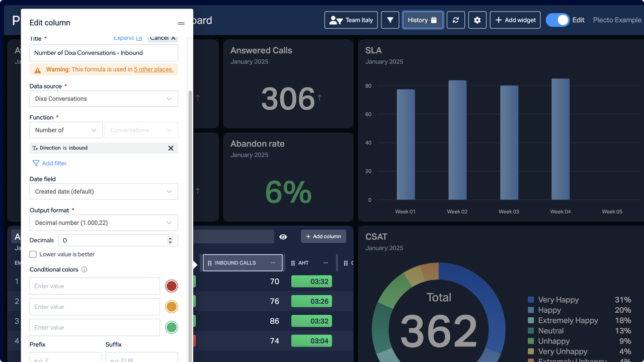
Task: Click the red conditional color swatch
Action: tap(172, 286)
